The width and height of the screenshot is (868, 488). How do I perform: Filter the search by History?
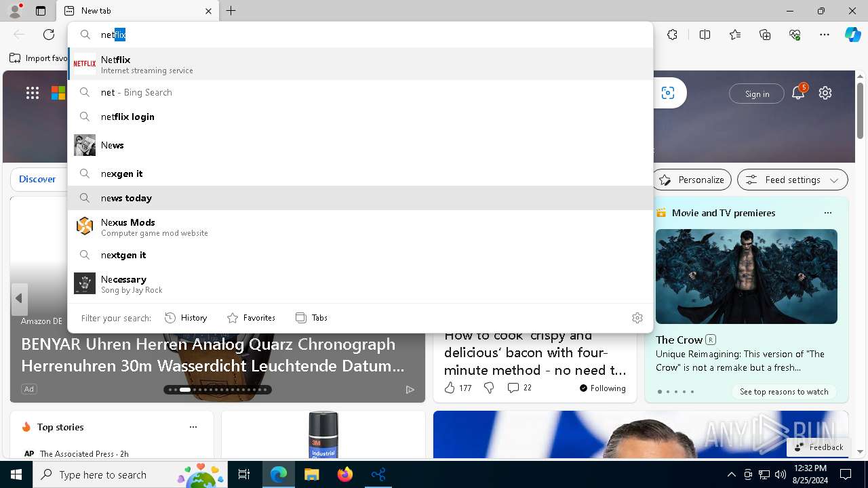coord(186,318)
